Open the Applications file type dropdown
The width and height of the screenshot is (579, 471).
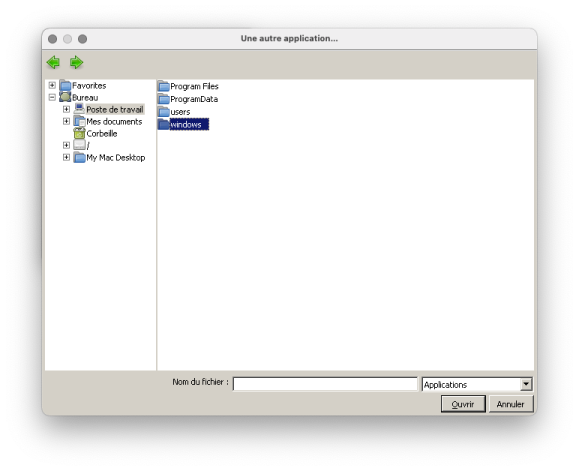tap(526, 384)
